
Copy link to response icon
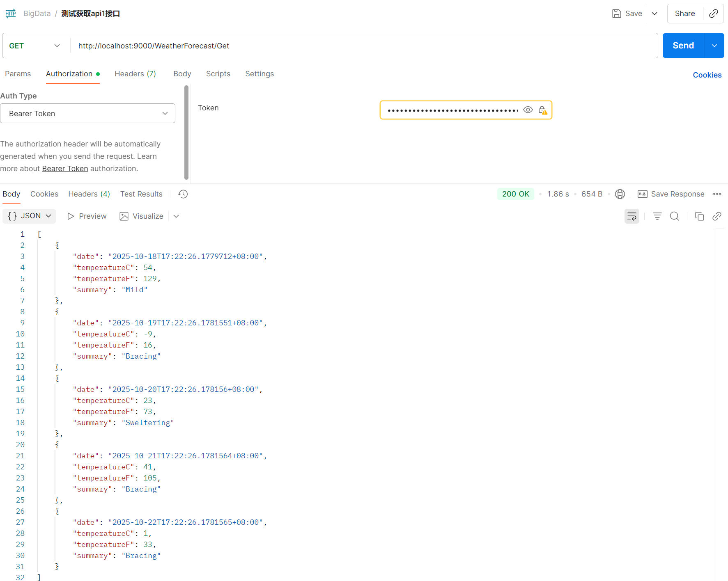click(x=717, y=216)
